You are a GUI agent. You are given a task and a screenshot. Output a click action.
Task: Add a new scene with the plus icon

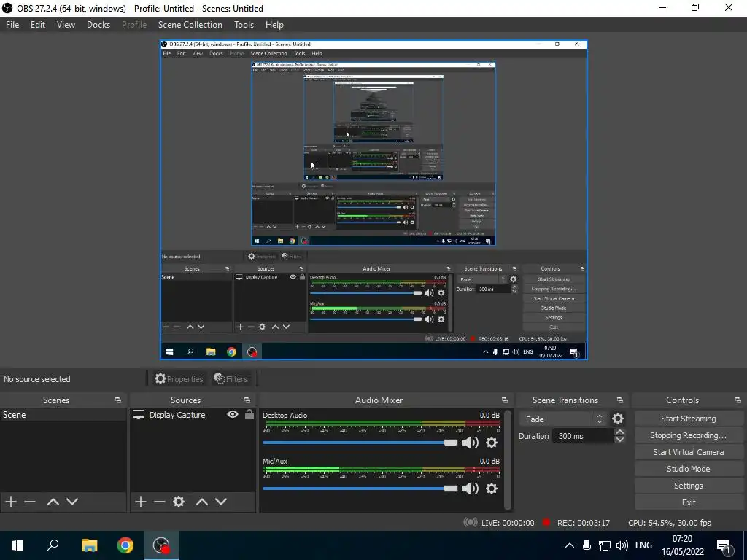pyautogui.click(x=11, y=502)
